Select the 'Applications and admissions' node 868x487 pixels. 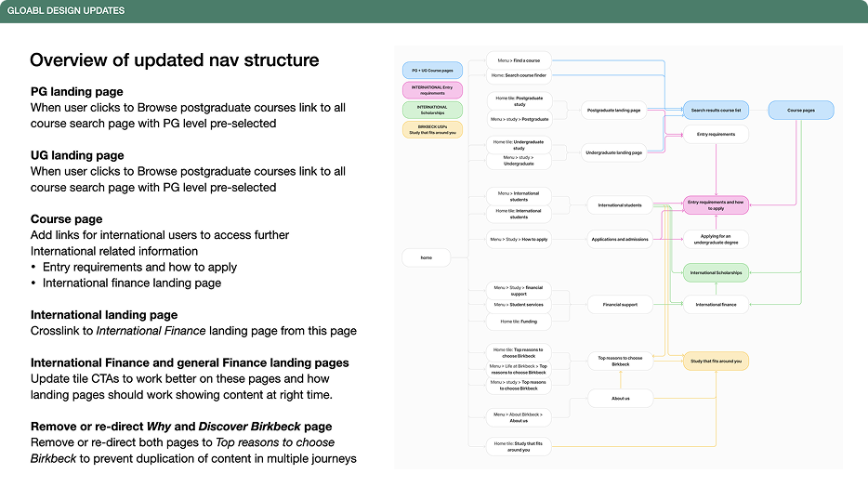click(x=620, y=239)
